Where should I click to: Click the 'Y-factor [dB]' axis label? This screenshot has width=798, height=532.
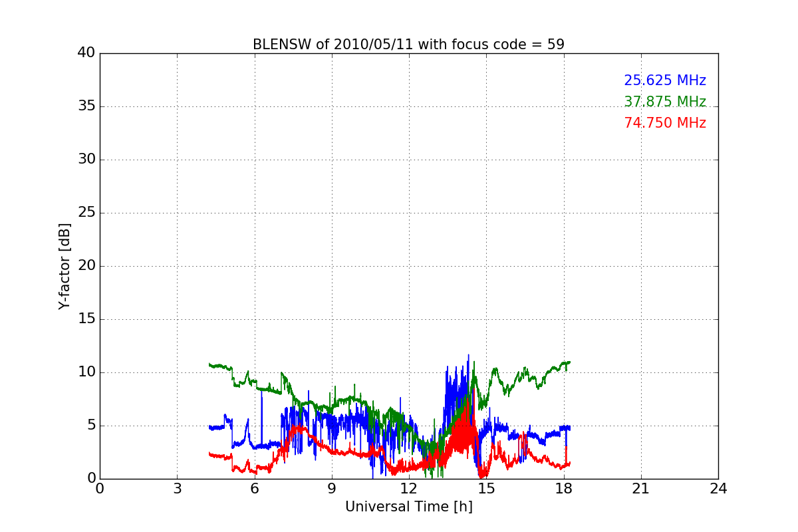(64, 266)
